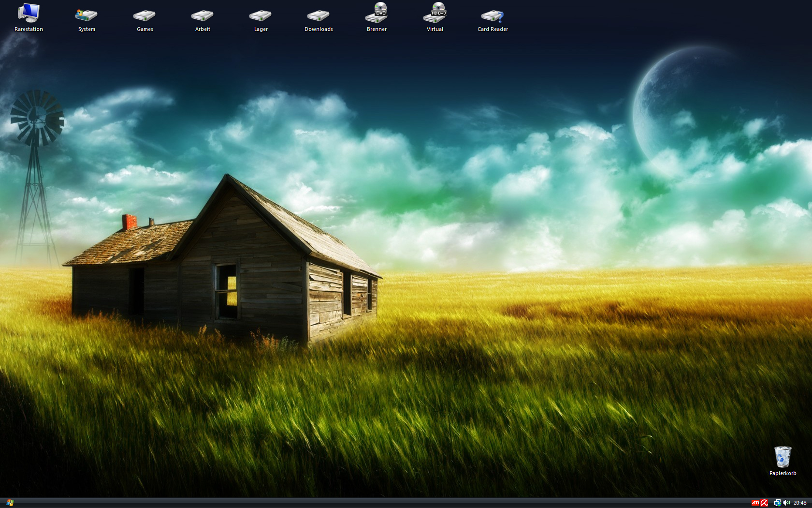Click the taskbar clock showing 20:48
Image resolution: width=812 pixels, height=508 pixels.
800,503
